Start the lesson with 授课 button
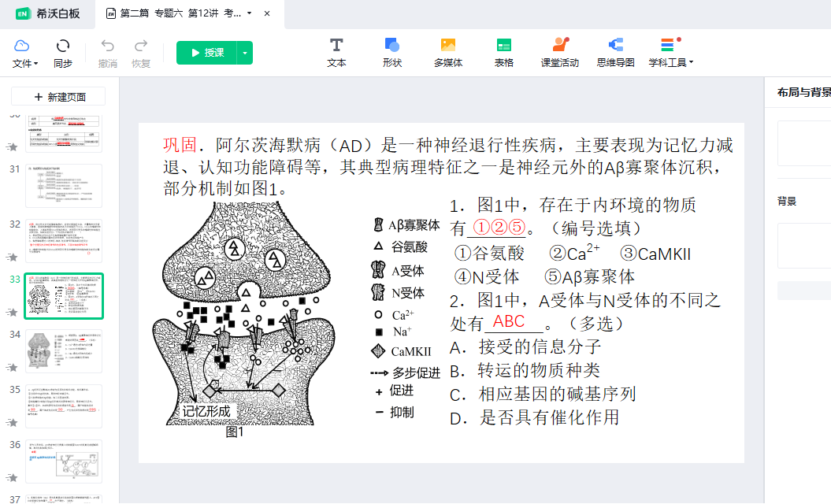Screen dimensions: 831x504 tap(206, 53)
